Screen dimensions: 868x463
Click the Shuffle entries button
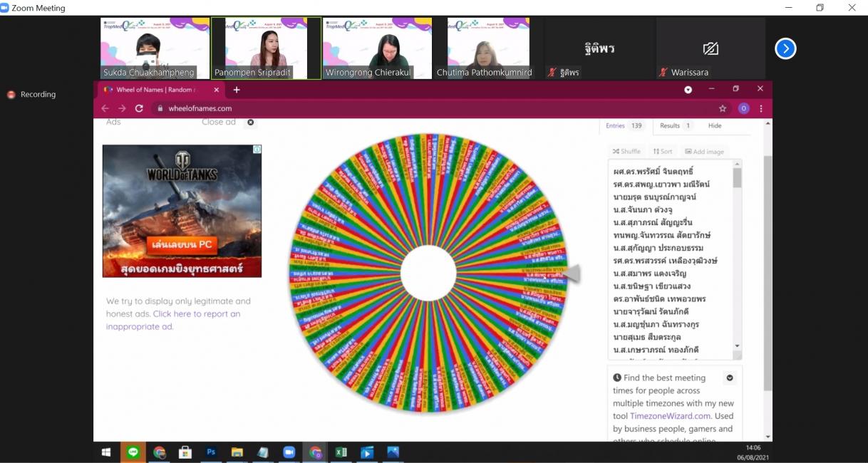click(626, 151)
